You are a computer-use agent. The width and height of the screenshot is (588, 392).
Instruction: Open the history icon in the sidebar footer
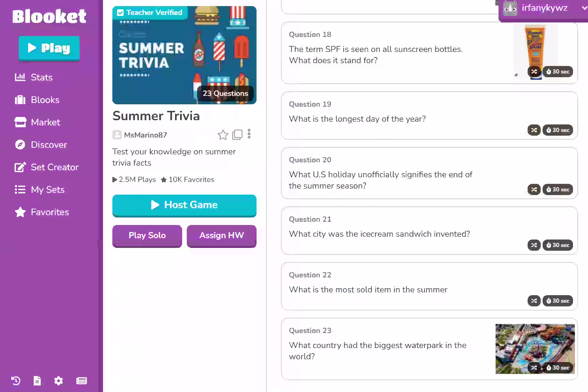15,381
